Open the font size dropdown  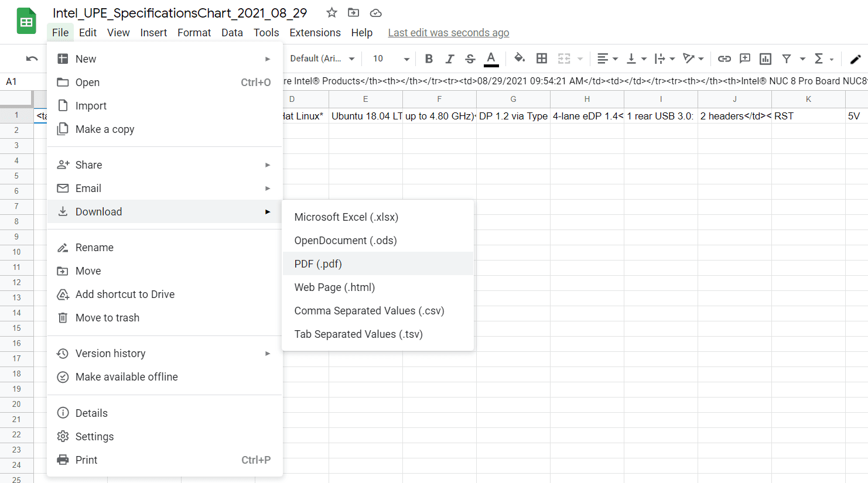391,59
